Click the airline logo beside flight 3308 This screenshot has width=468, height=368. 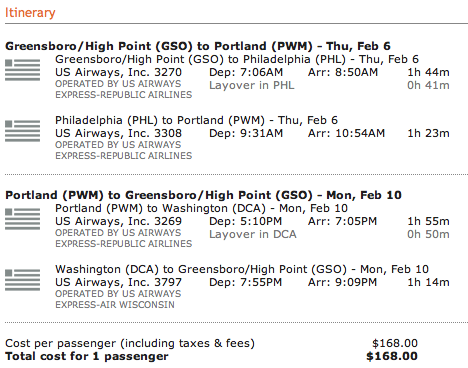point(22,131)
